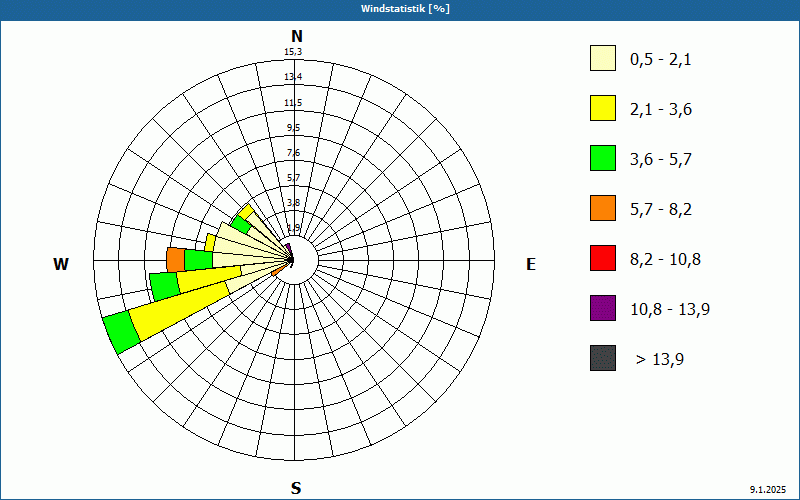Screen dimensions: 800x500
Task: Click the pale yellow 0,5 - 2,1 legend swatch
Action: (x=603, y=58)
